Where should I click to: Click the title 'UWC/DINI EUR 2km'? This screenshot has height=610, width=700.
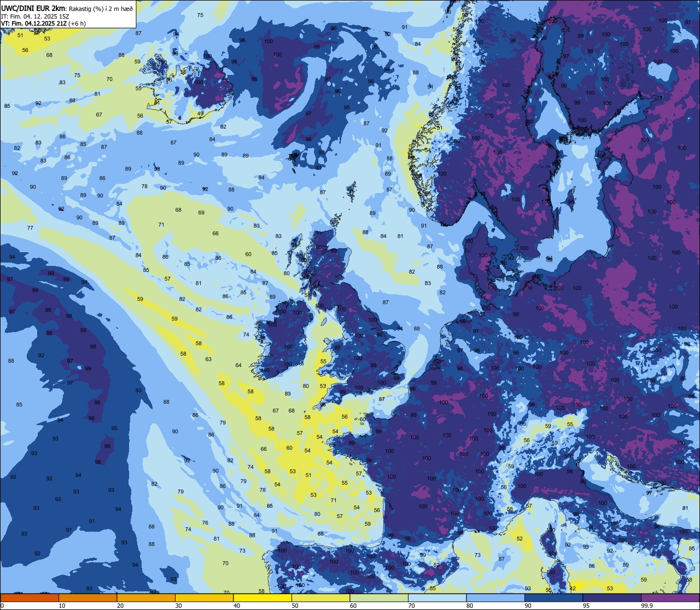34,8
